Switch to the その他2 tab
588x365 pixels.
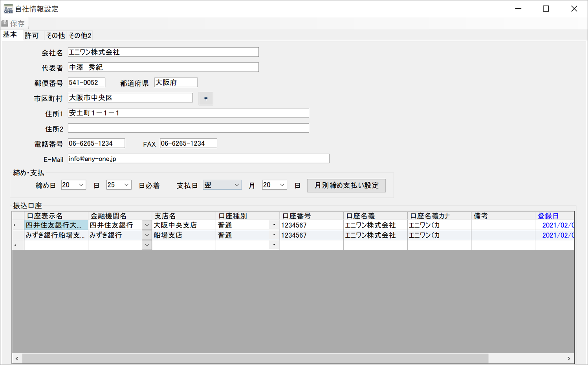pyautogui.click(x=80, y=36)
